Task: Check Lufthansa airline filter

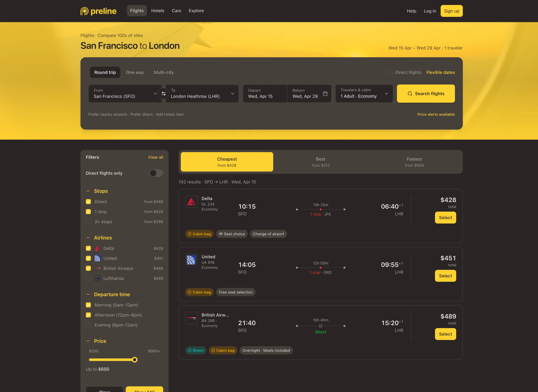Action: 88,278
